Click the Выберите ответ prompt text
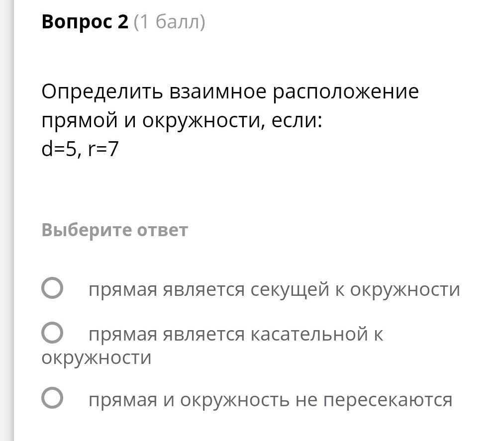Image resolution: width=504 pixels, height=441 pixels. pos(114,230)
